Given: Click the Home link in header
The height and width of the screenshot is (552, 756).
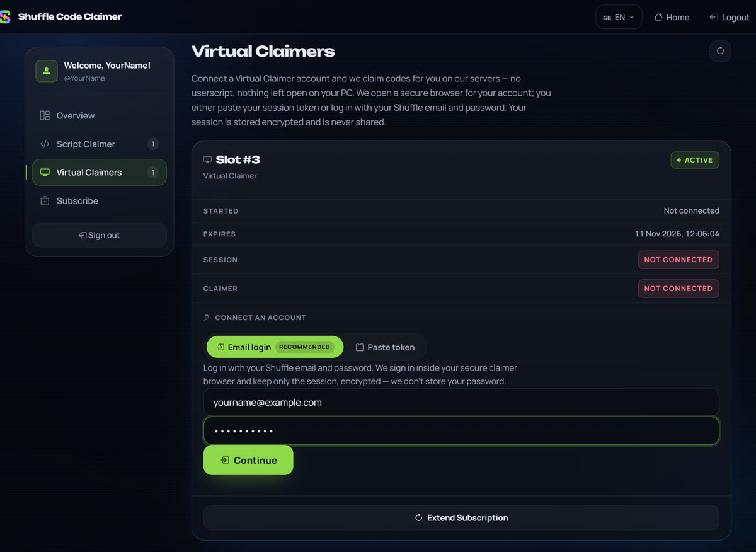Looking at the screenshot, I should click(x=672, y=17).
